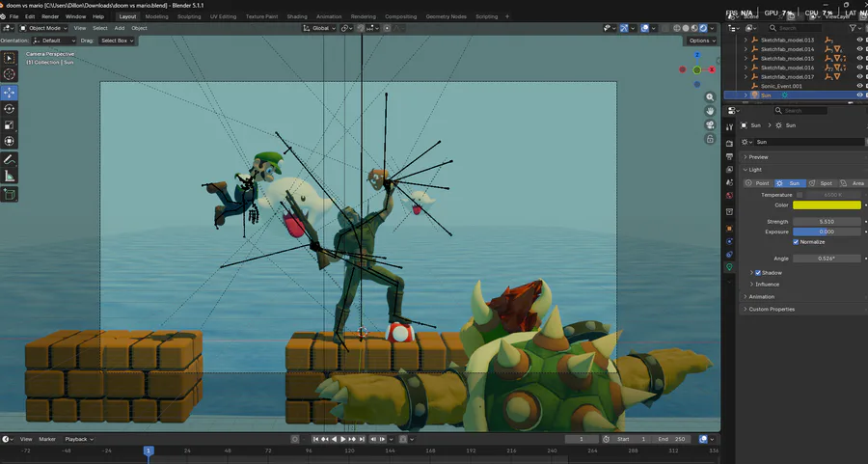Switch to the Geometry Nodes workspace tab

(x=447, y=16)
